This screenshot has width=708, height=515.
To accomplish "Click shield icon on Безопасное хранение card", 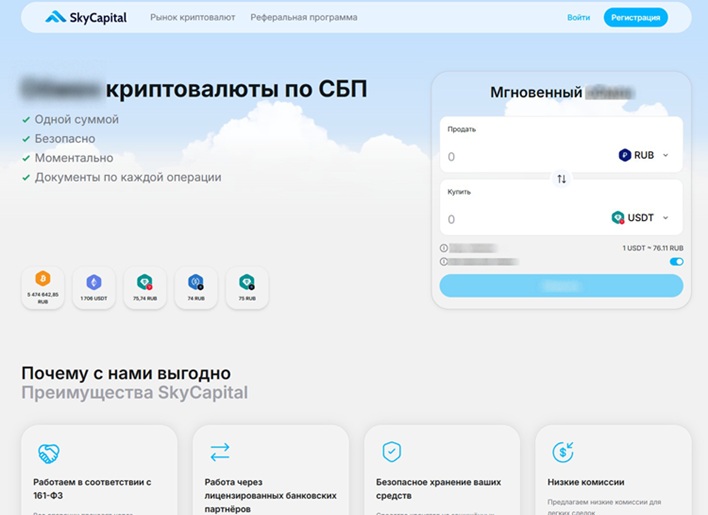I will [x=391, y=452].
